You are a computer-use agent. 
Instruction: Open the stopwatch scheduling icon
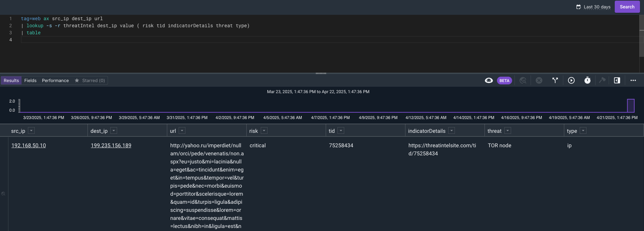pos(587,80)
